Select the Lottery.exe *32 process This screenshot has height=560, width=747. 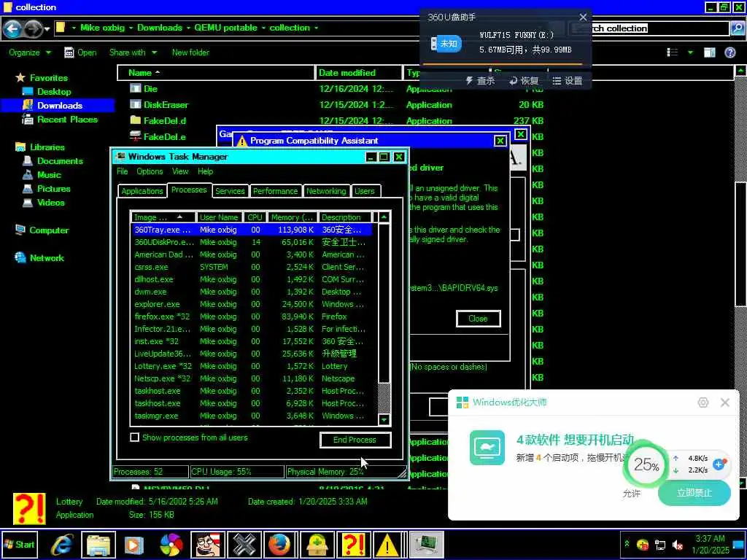coord(252,366)
